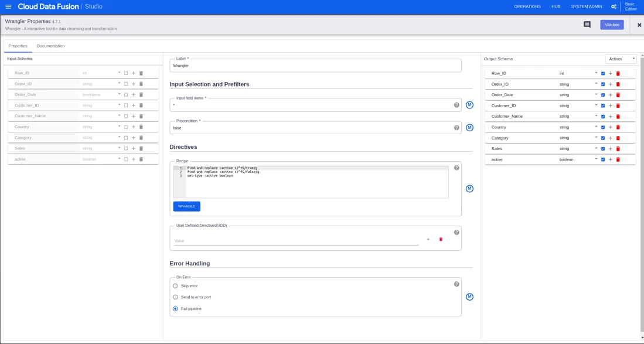
Task: Add field after Order_ID in output schema
Action: 611,84
